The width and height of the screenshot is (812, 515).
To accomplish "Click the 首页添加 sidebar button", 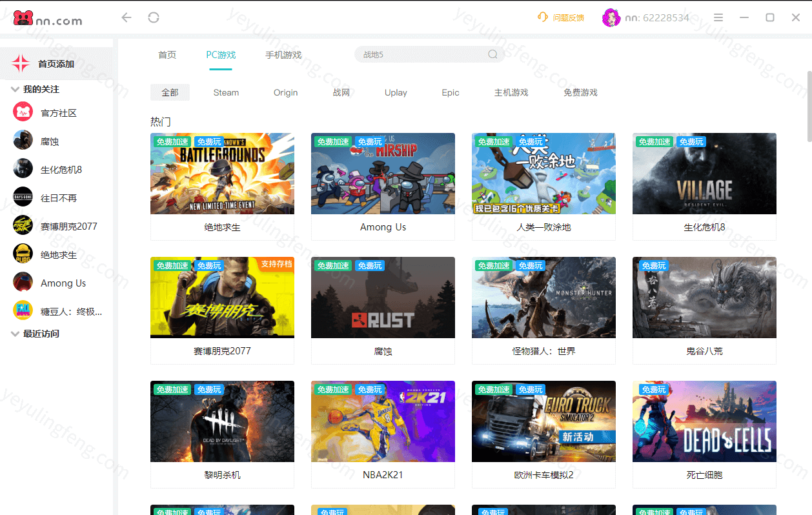I will coord(56,64).
